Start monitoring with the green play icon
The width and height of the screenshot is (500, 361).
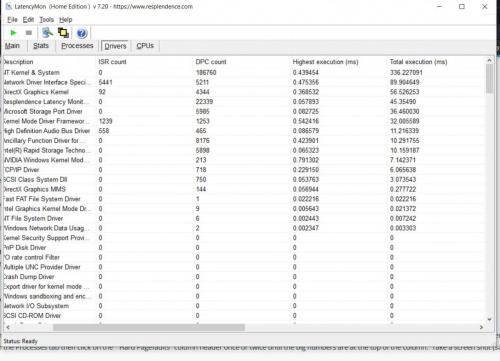pyautogui.click(x=13, y=33)
